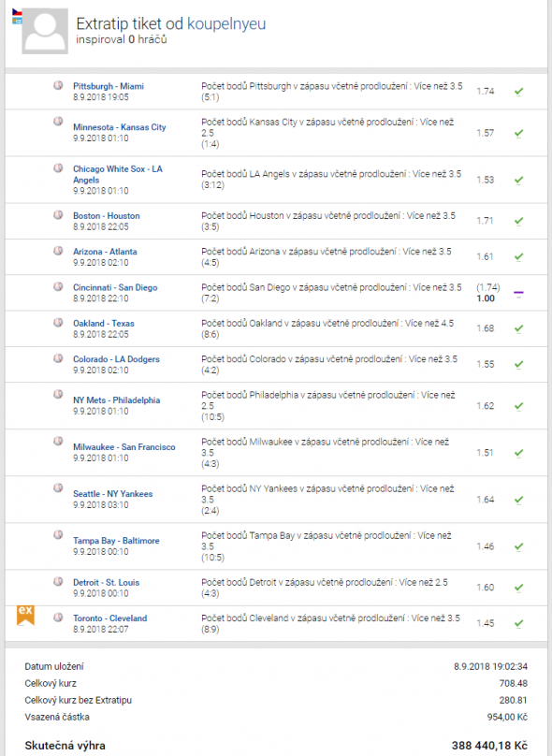
Task: Click baseball icon beside Pittsburgh - Miami
Action: 58,85
